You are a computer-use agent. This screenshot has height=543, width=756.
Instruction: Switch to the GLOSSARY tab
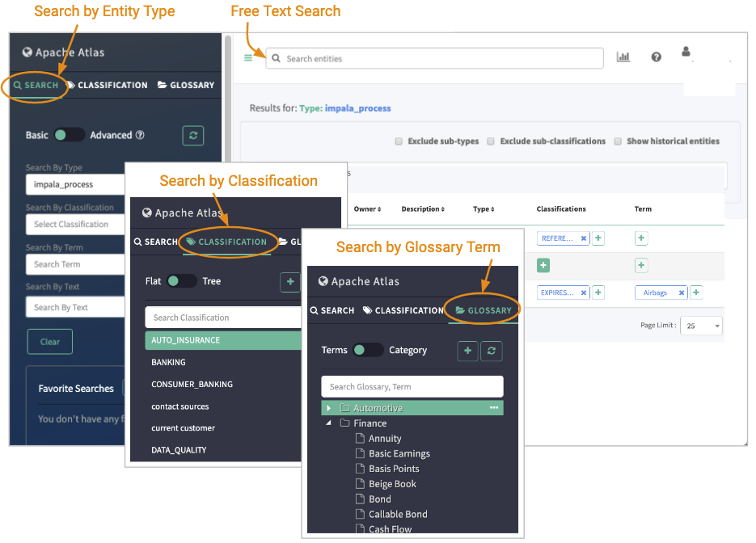484,310
